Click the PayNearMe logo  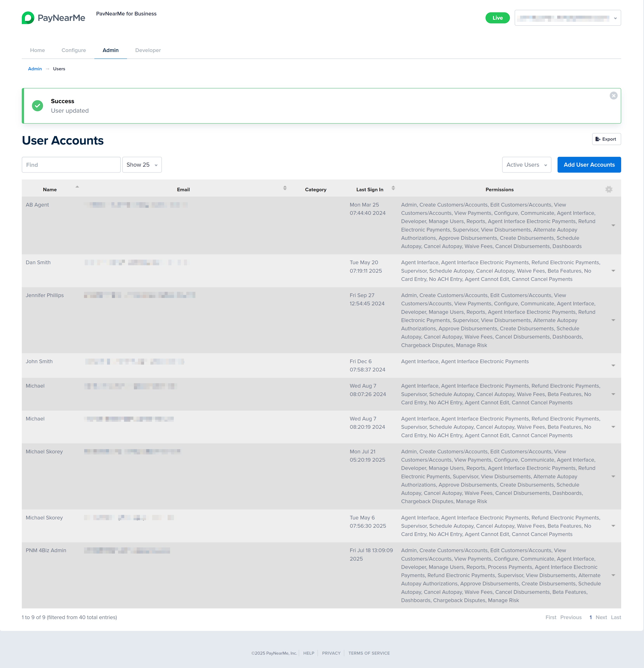coord(53,18)
